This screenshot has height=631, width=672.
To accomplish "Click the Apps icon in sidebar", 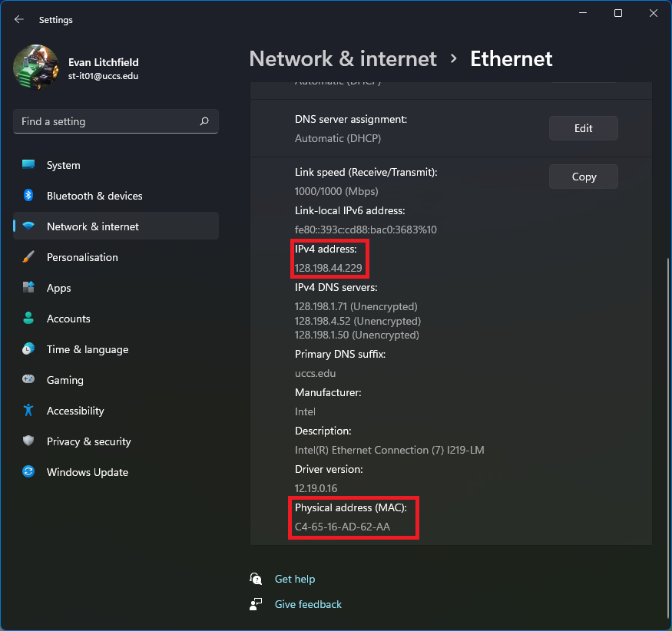I will pyautogui.click(x=28, y=287).
